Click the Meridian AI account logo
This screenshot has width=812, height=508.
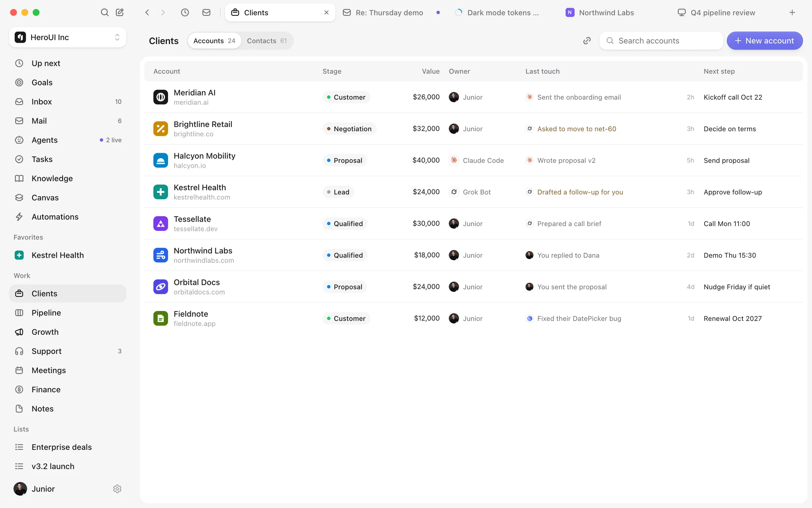point(161,97)
